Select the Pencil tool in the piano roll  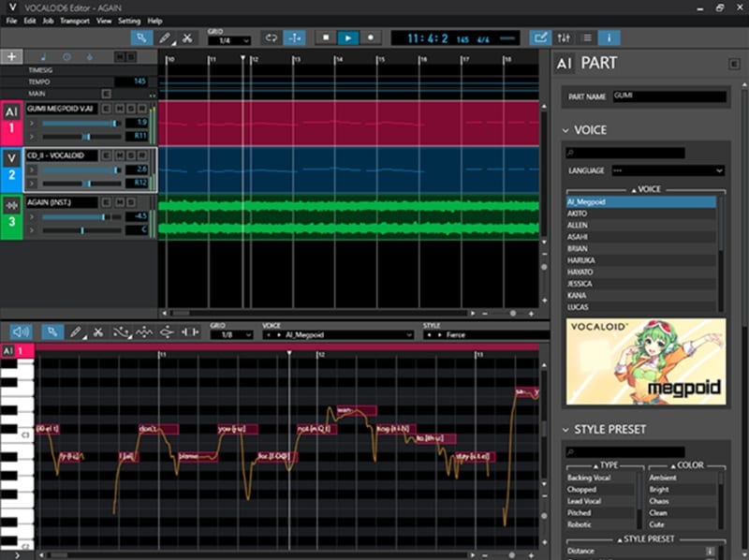tap(78, 332)
